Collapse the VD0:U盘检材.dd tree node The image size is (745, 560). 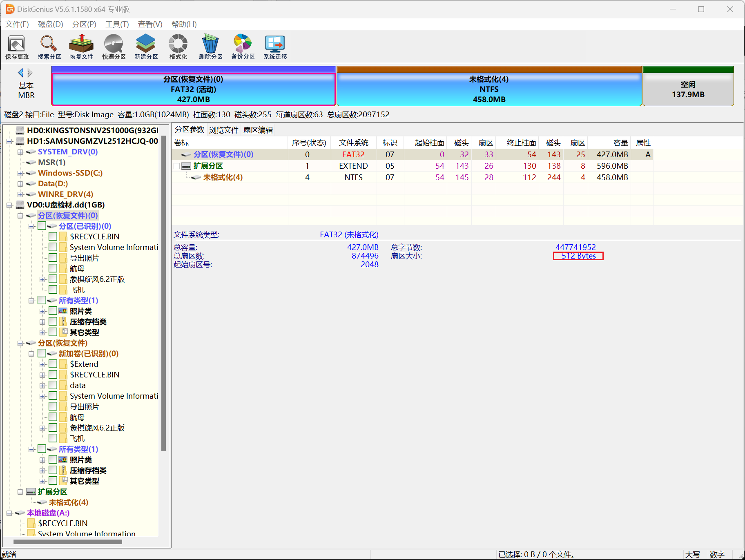click(9, 205)
